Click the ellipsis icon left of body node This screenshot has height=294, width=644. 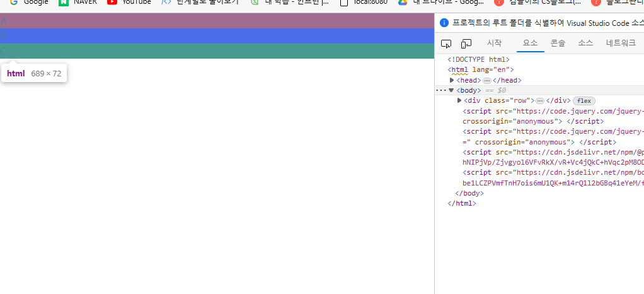[440, 90]
